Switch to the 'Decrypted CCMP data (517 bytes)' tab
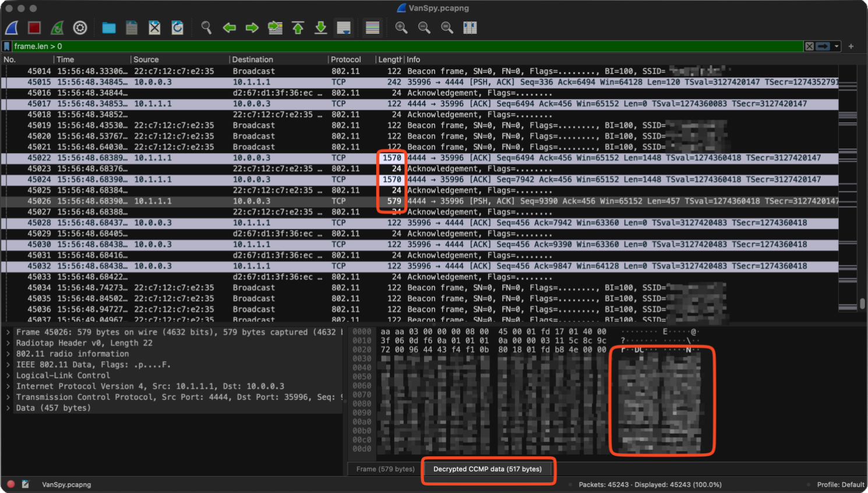This screenshot has height=493, width=868. [488, 469]
